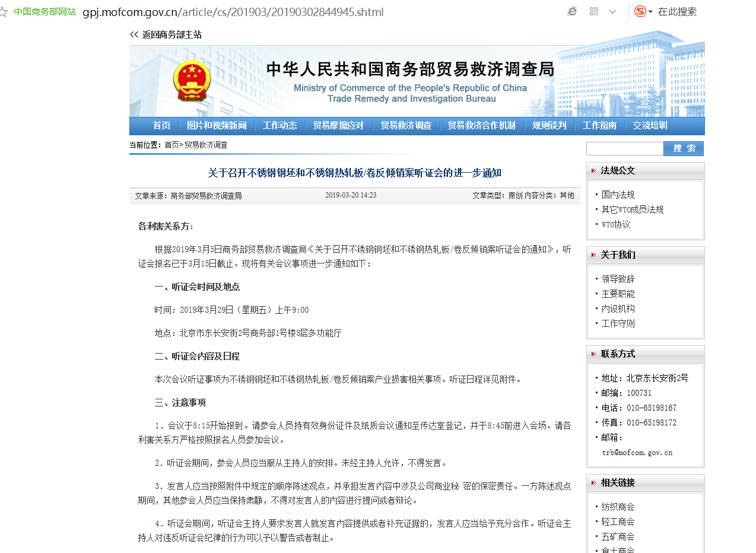
Task: Click the fax number 010-65198172
Action: point(652,422)
